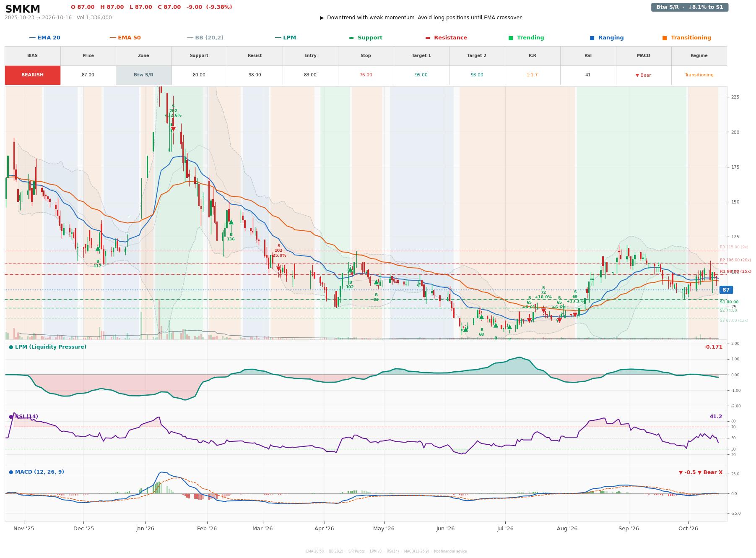Screen dimensions: 756x558
Task: Click the R1 98.00 resistance level label
Action: (x=735, y=271)
